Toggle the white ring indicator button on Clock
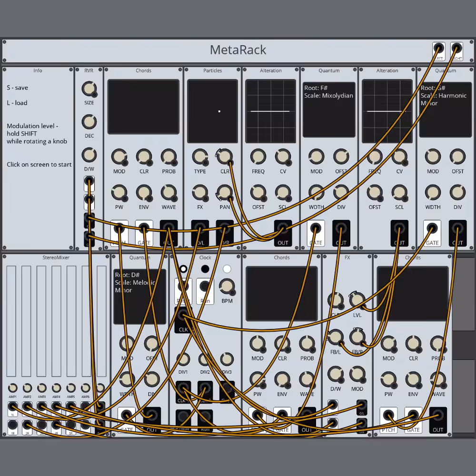Image resolution: width=476 pixels, height=476 pixels. (x=183, y=269)
